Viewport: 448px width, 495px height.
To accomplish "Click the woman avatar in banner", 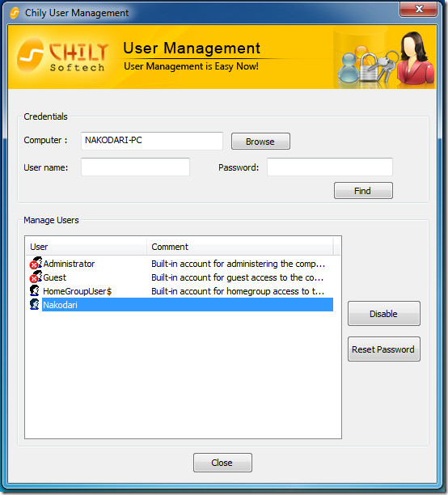I will [x=415, y=58].
